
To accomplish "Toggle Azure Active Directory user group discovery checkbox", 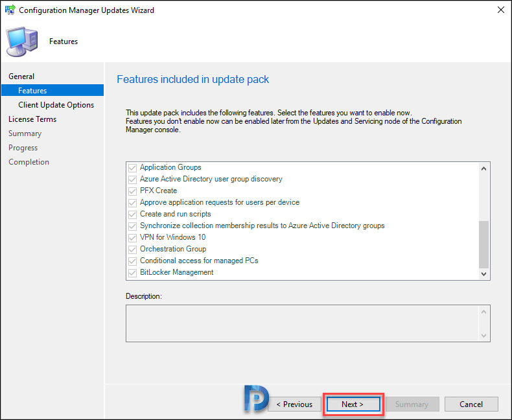I will 132,180.
